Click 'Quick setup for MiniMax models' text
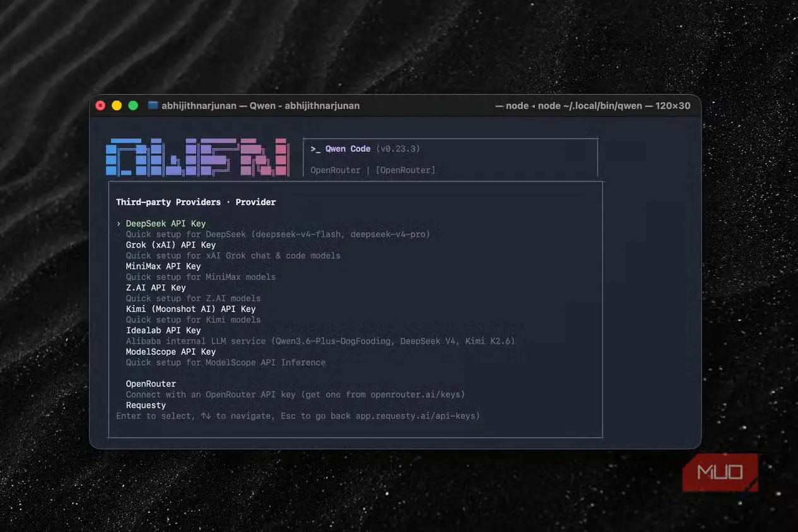The width and height of the screenshot is (798, 532). (x=201, y=277)
